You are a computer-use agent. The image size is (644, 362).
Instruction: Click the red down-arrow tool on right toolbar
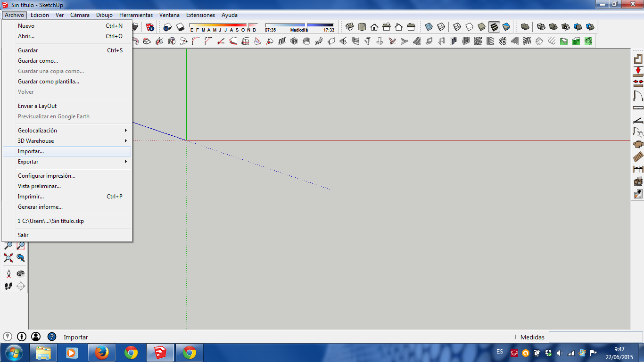(638, 71)
